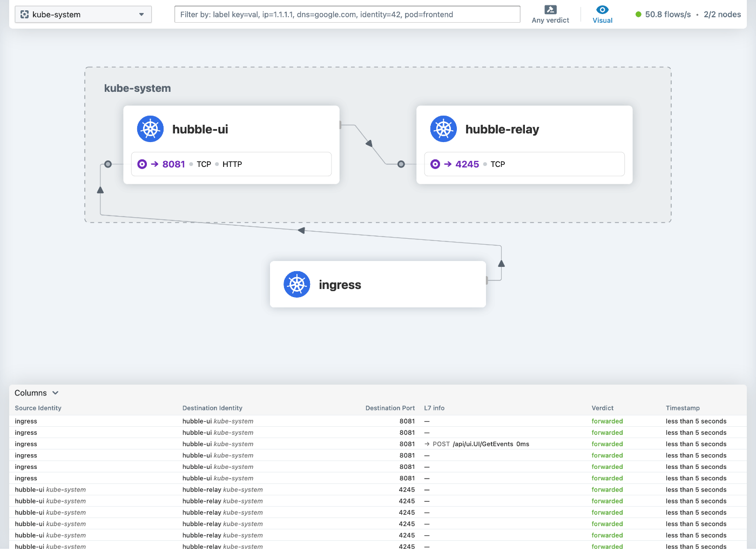Click the arrowhead on hubble-ui to hubble-relay link

click(x=369, y=143)
